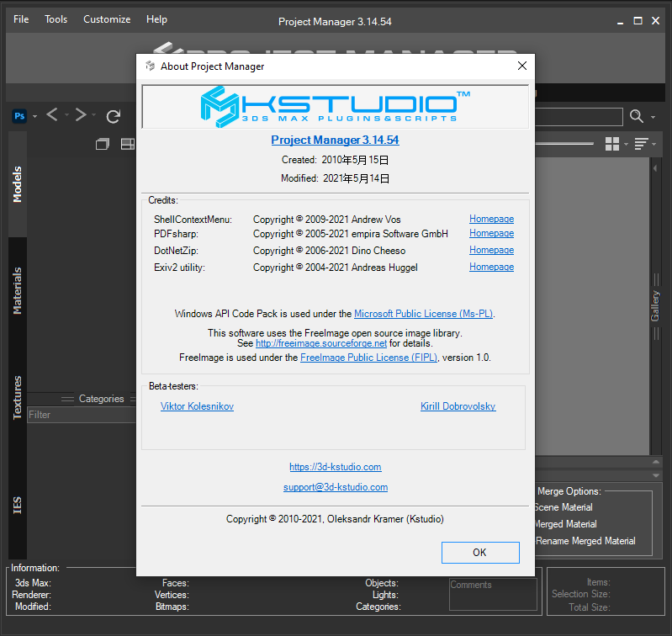The image size is (672, 636).
Task: Open the search options dropdown arrow
Action: tap(653, 117)
